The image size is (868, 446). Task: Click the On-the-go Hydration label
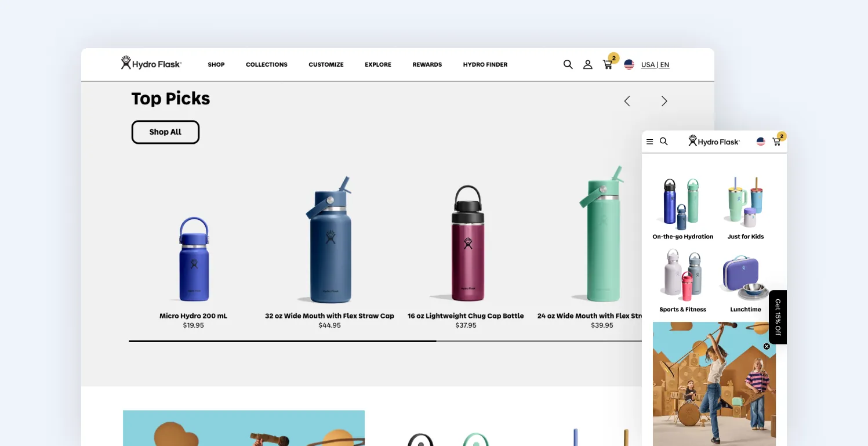point(682,237)
